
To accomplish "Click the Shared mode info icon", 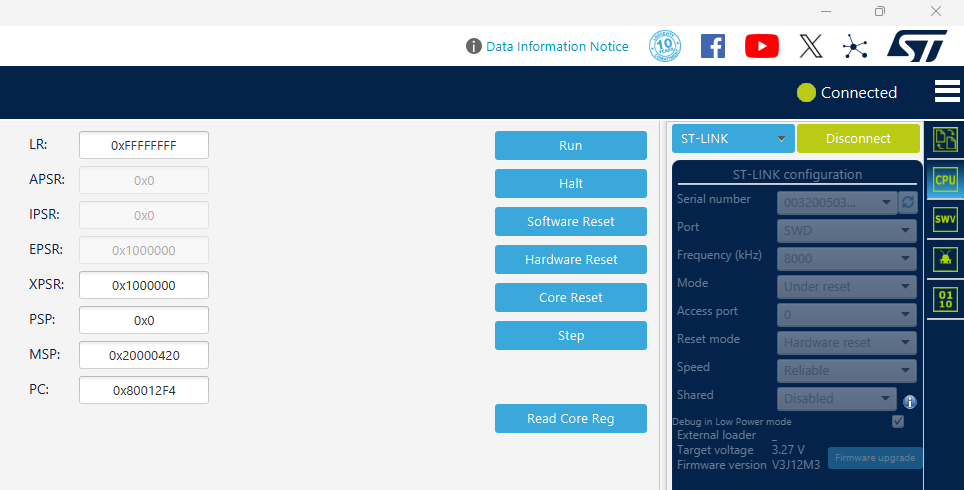I will (910, 402).
